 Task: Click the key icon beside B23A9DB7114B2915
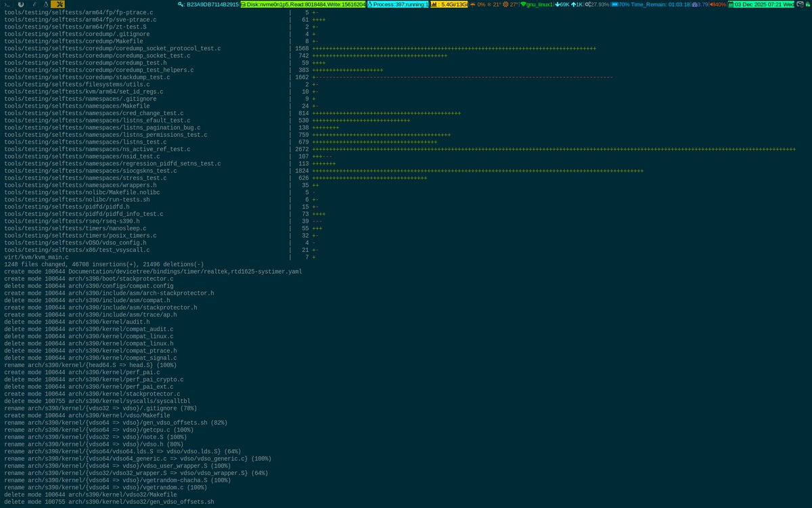point(182,4)
